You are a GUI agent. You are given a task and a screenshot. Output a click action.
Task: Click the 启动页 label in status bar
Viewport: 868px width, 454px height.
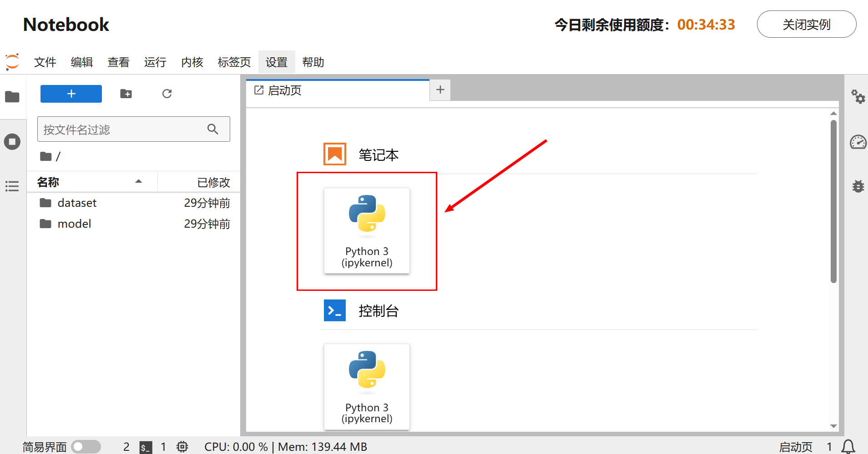pos(796,447)
